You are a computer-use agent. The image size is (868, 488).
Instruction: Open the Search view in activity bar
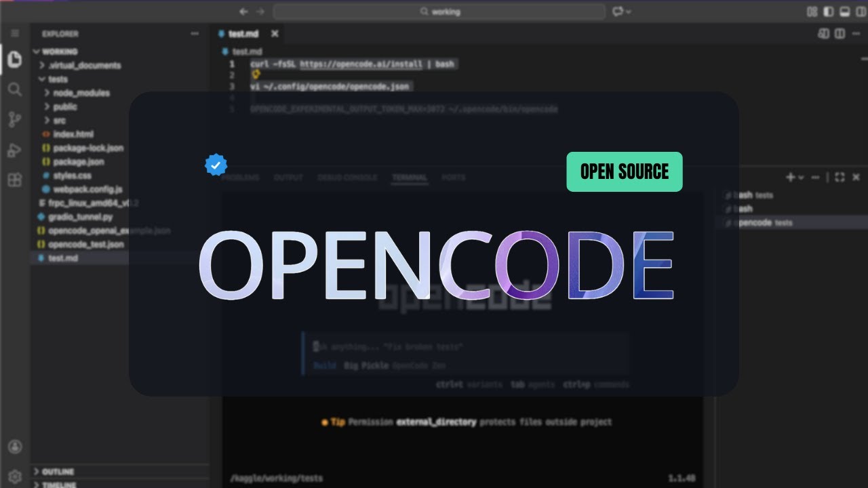coord(14,89)
